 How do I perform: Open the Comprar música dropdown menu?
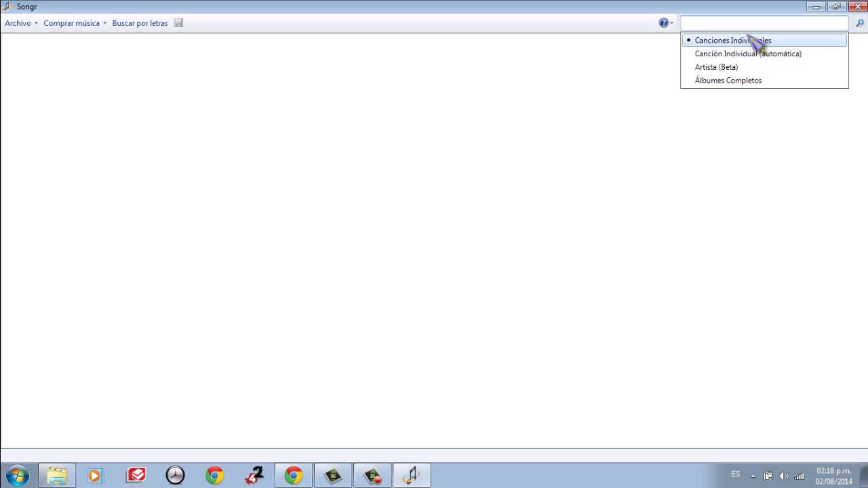(75, 23)
